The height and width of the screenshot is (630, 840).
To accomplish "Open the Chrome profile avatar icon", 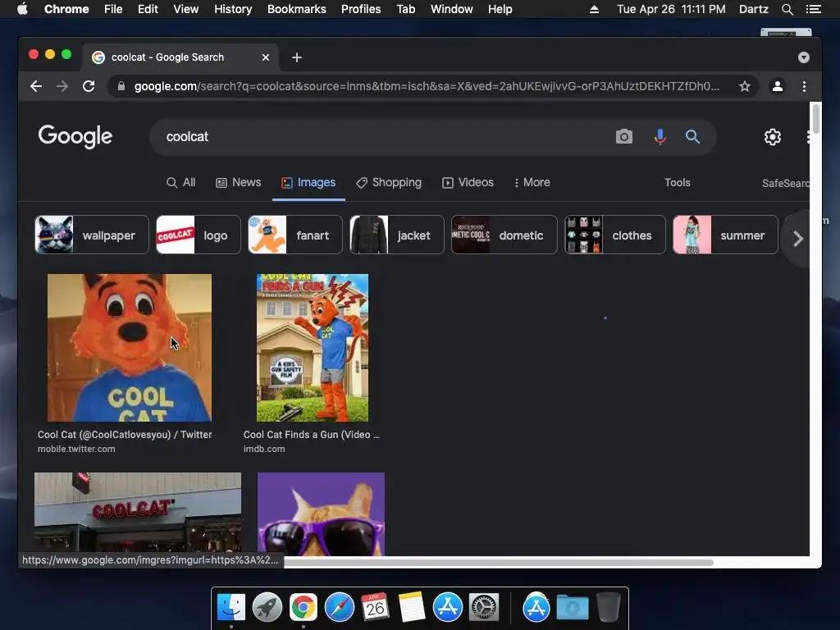I will 778,86.
